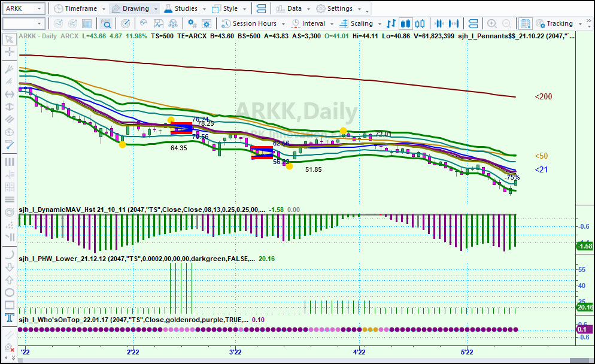This screenshot has height=364, width=595.
Task: Open the Drawing menu
Action: pos(130,9)
